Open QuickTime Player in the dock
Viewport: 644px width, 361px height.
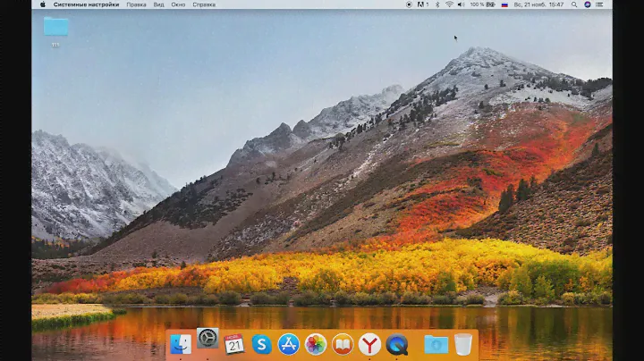tap(396, 344)
